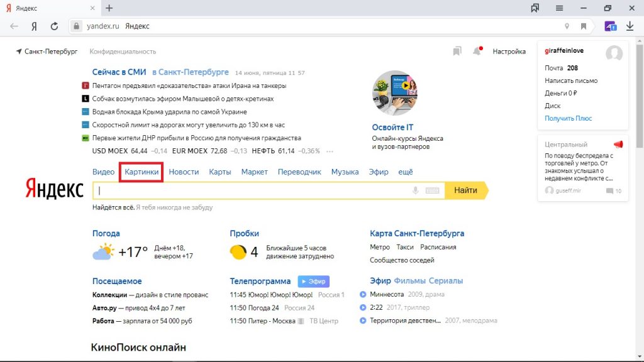644x362 pixels.
Task: Click the padlock site security icon
Action: click(76, 26)
